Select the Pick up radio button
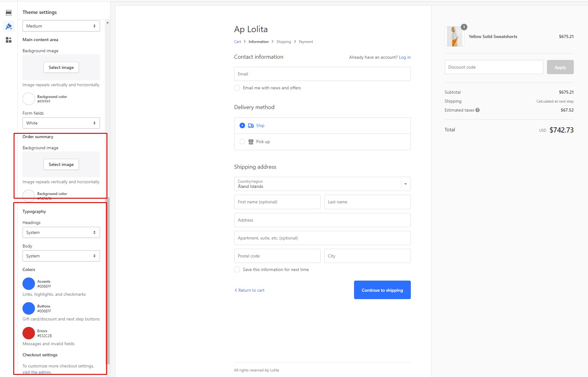This screenshot has width=588, height=377. (x=242, y=142)
